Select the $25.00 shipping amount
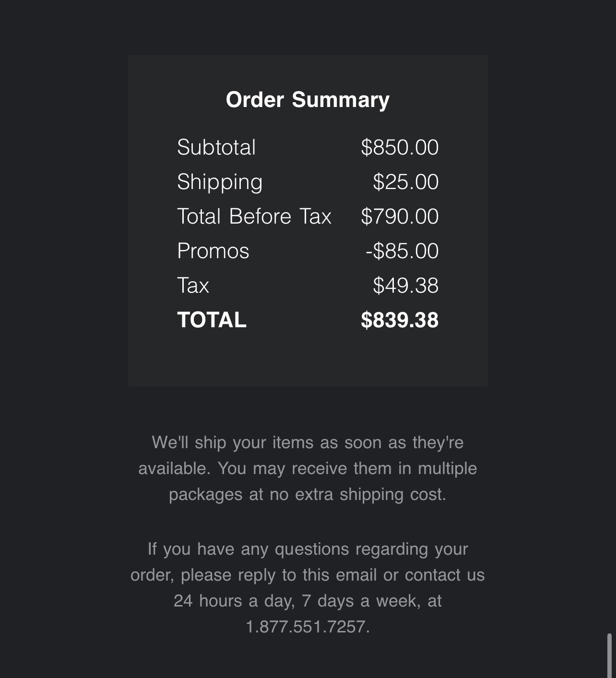 pos(405,182)
